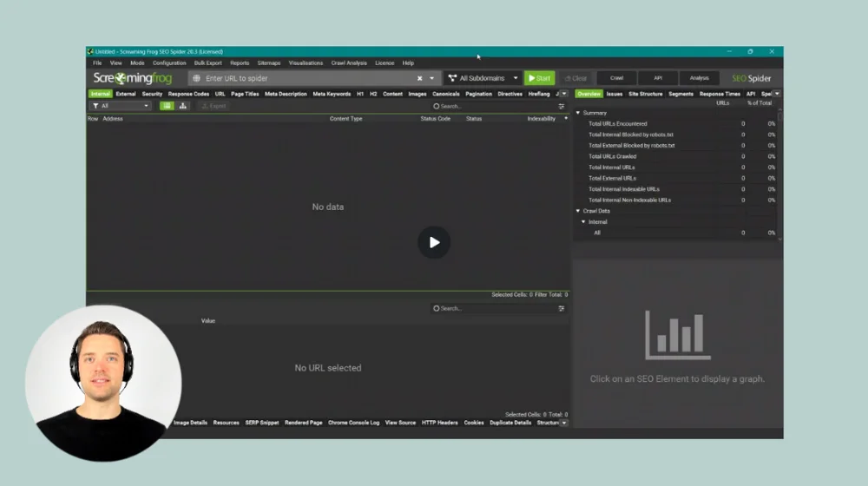Viewport: 868px width, 486px height.
Task: Switch to the Images tab
Action: click(418, 94)
